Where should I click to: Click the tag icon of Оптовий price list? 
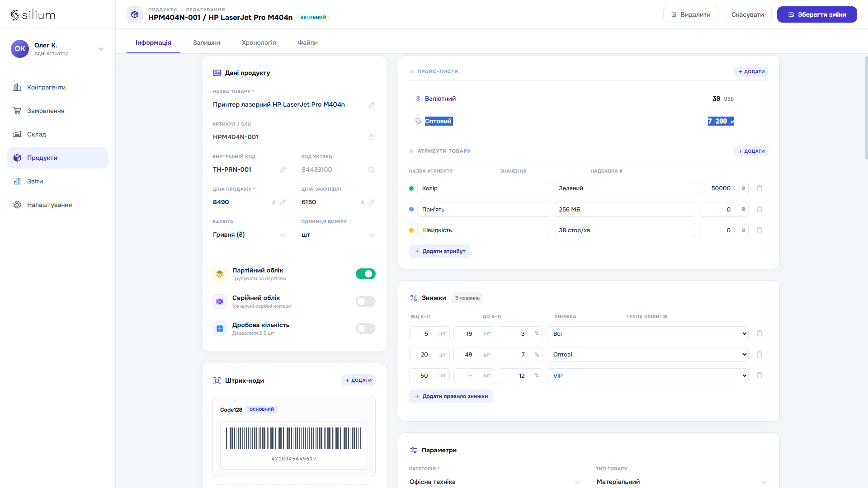[x=418, y=121]
